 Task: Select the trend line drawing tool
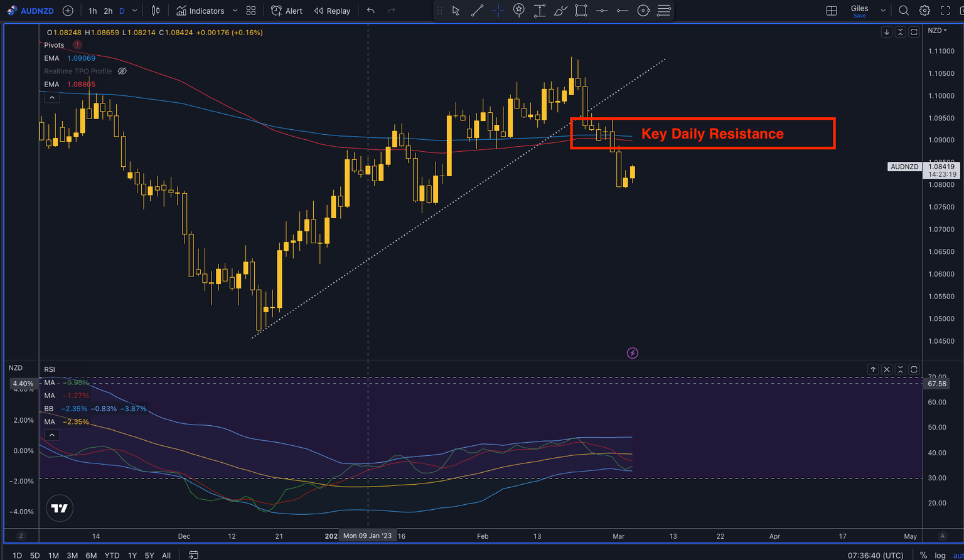click(x=477, y=11)
